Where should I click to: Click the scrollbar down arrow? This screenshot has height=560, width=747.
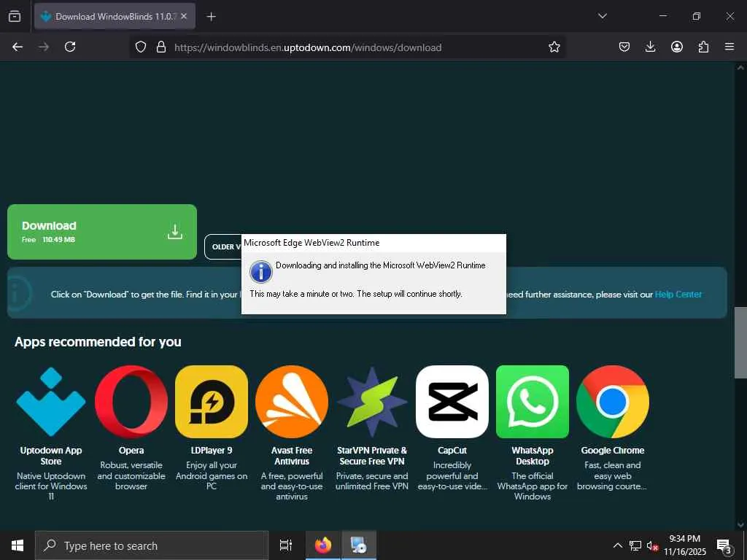tap(740, 525)
